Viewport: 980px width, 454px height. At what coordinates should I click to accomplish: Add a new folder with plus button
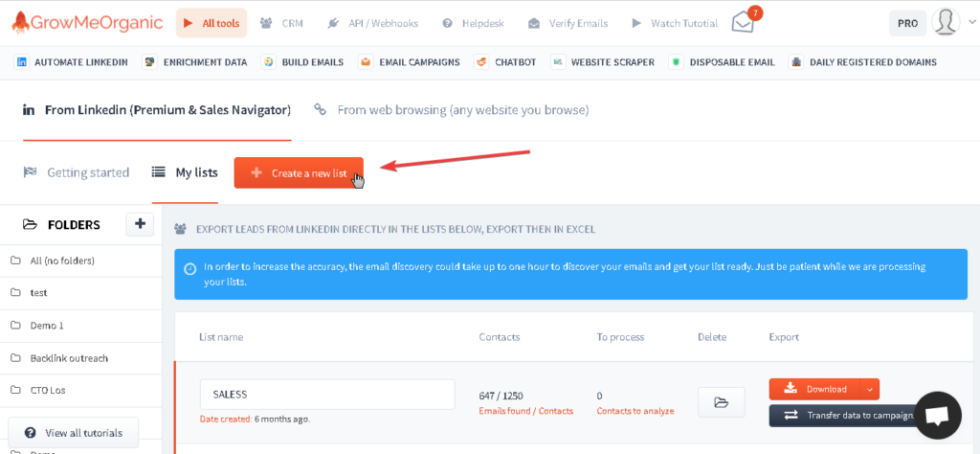tap(140, 224)
